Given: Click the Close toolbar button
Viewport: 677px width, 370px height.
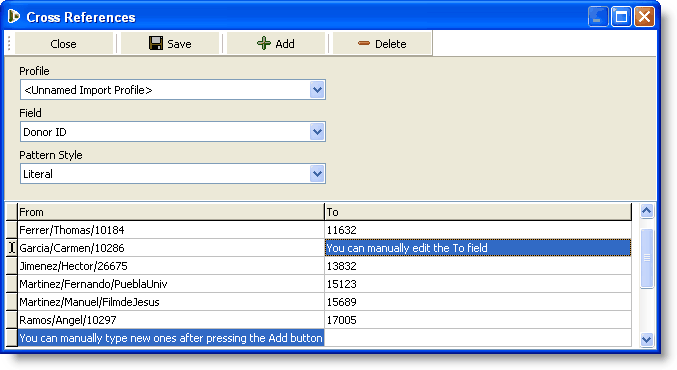Looking at the screenshot, I should [x=63, y=44].
